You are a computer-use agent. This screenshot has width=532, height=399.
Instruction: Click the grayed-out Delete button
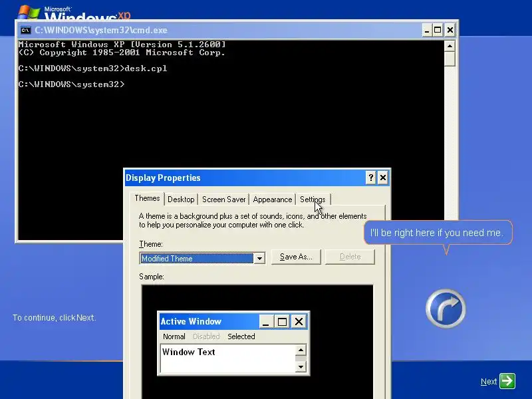(x=350, y=257)
